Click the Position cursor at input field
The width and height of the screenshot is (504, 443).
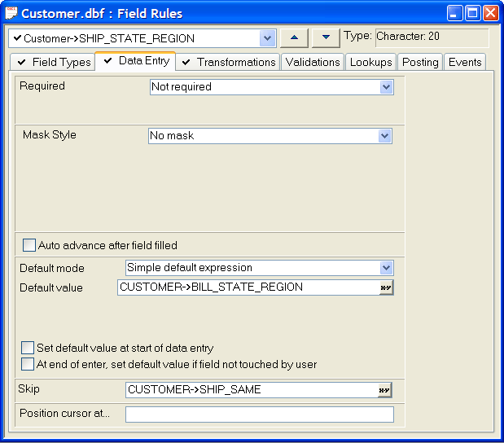[260, 414]
